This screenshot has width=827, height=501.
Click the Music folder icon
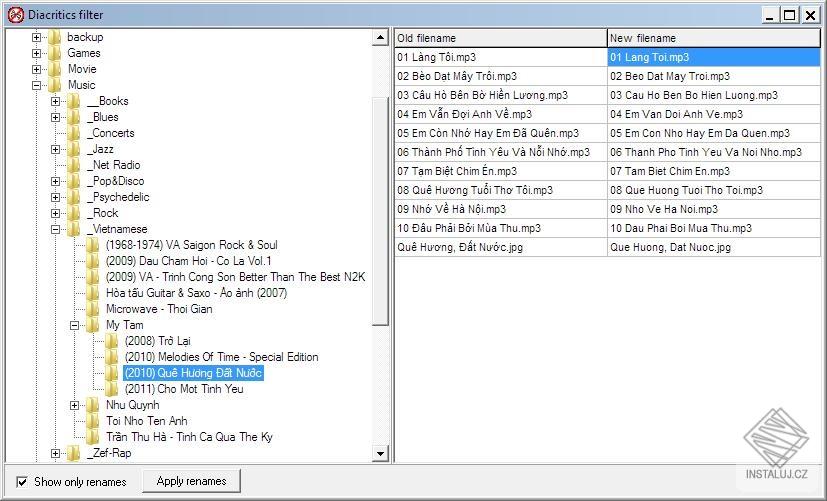pos(55,85)
